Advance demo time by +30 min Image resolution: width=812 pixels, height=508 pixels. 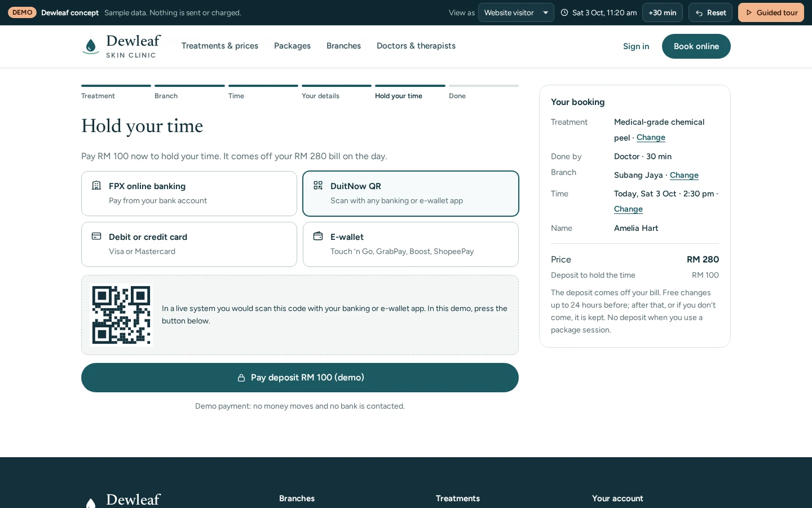[x=663, y=12]
